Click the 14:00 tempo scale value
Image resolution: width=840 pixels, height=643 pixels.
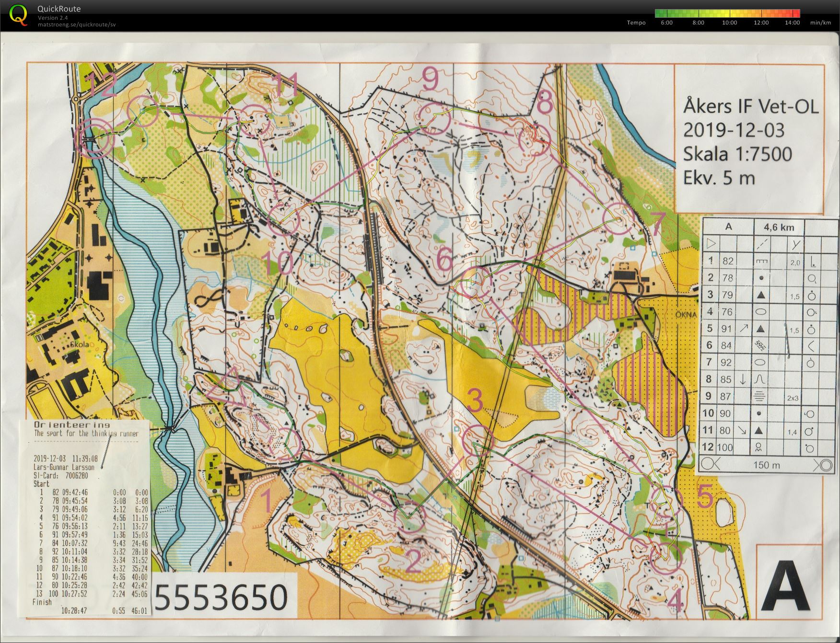click(792, 23)
